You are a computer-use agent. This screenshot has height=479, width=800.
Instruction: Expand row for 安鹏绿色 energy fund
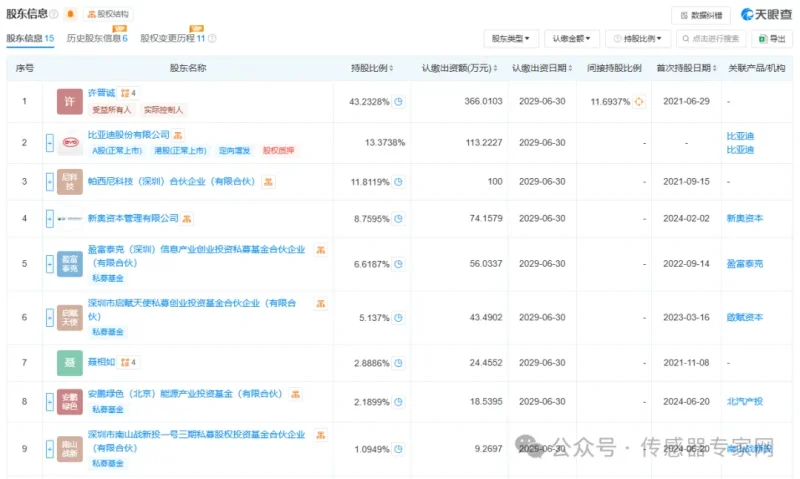[49, 402]
